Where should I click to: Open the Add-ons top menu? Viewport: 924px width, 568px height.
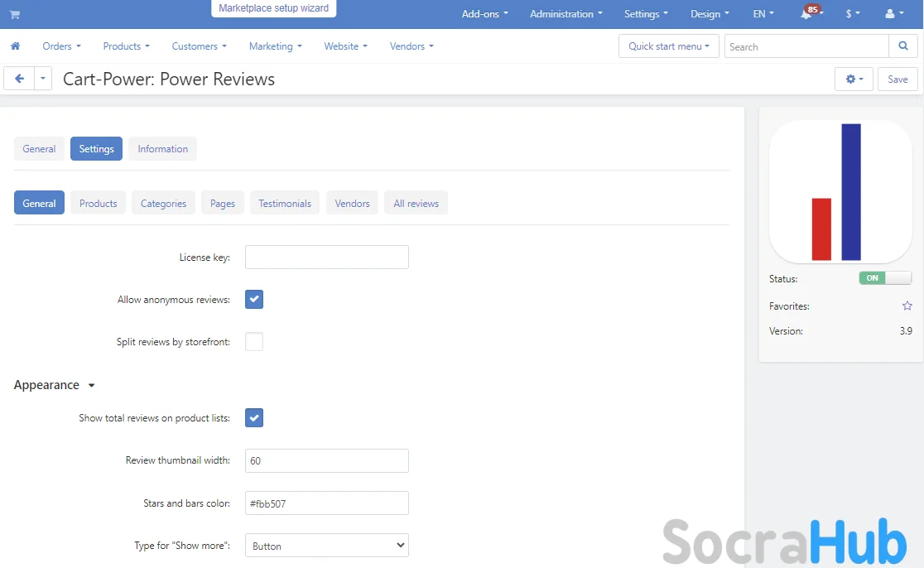tap(484, 13)
